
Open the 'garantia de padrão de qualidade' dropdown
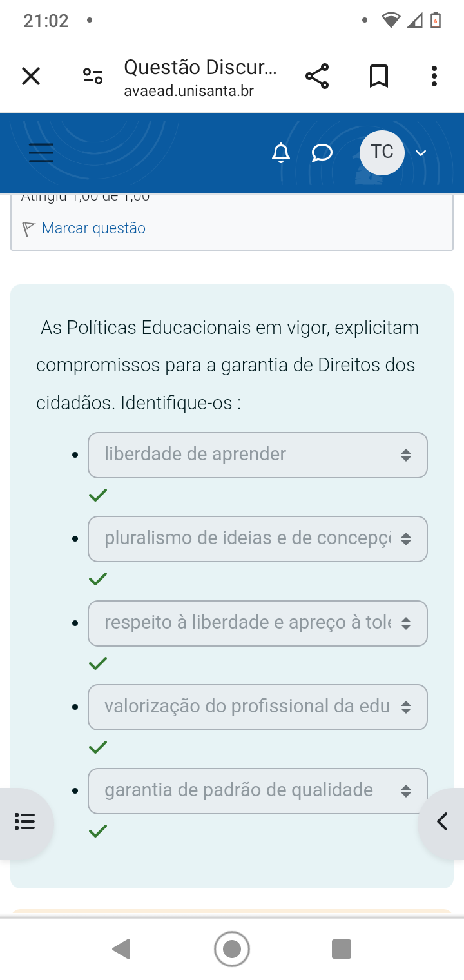258,791
